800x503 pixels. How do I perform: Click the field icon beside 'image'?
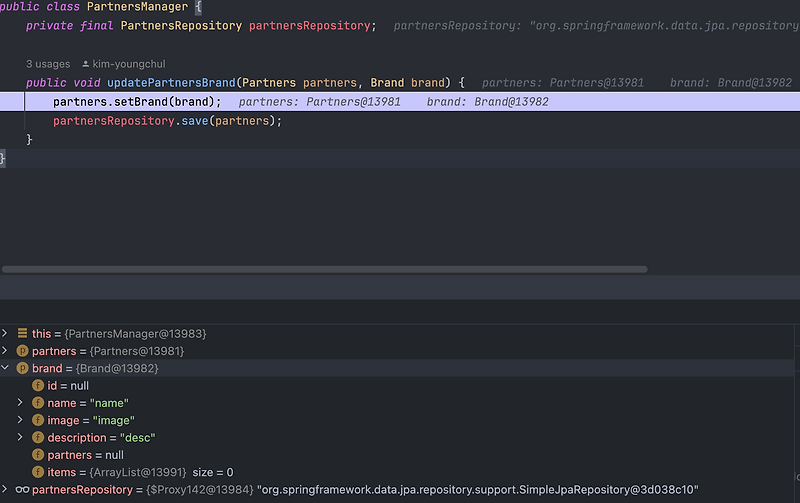38,420
